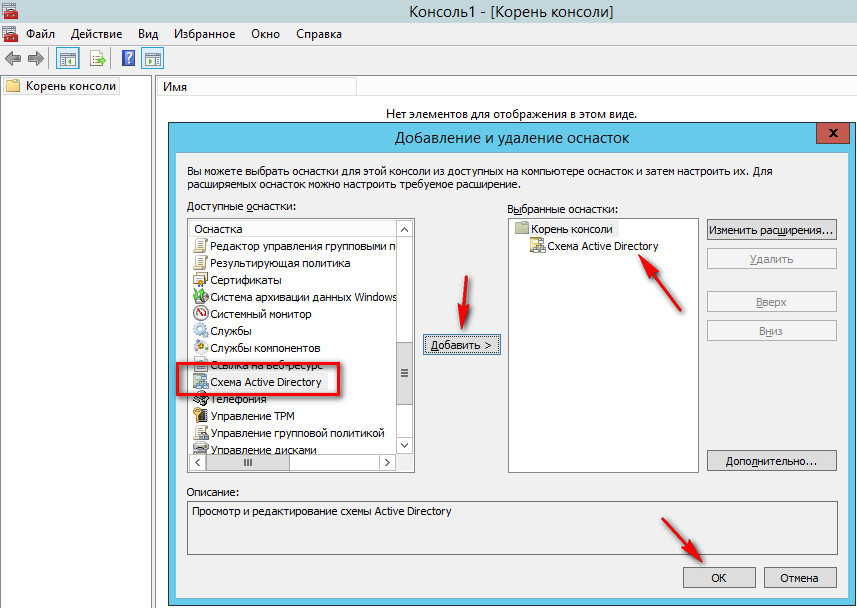Viewport: 857px width, 608px height.
Task: Click the Телефония snap-in icon
Action: tap(201, 399)
